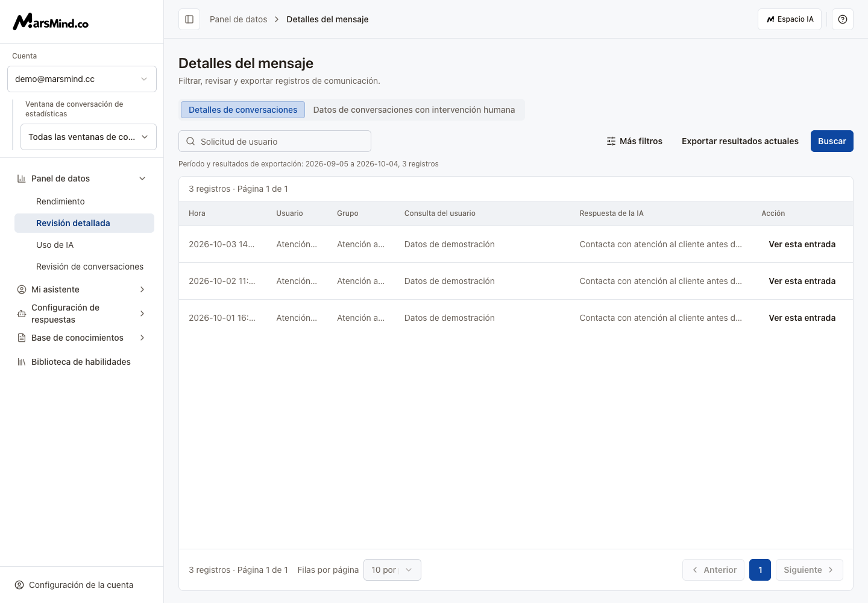View entry for 2026-10-01 row
This screenshot has width=868, height=603.
click(x=802, y=318)
